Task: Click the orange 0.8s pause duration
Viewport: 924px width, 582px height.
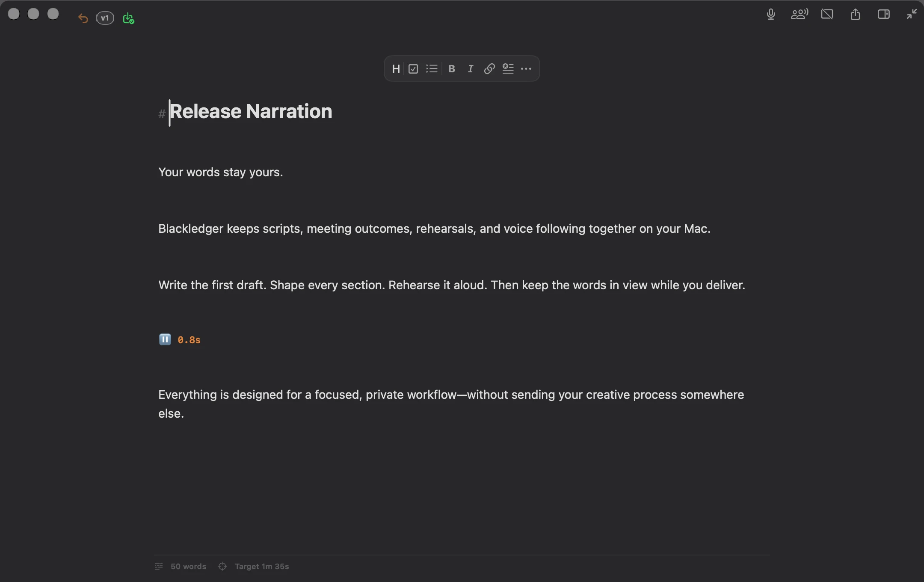Action: click(x=189, y=340)
